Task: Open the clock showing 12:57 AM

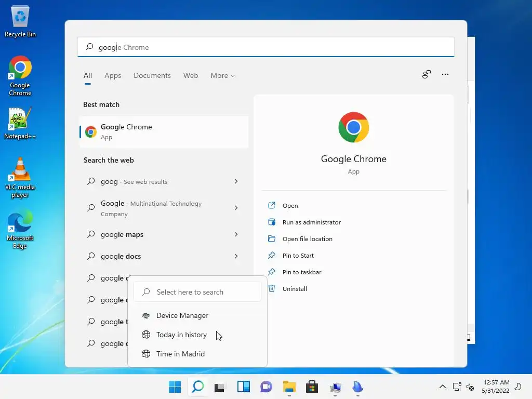Action: tap(496, 387)
